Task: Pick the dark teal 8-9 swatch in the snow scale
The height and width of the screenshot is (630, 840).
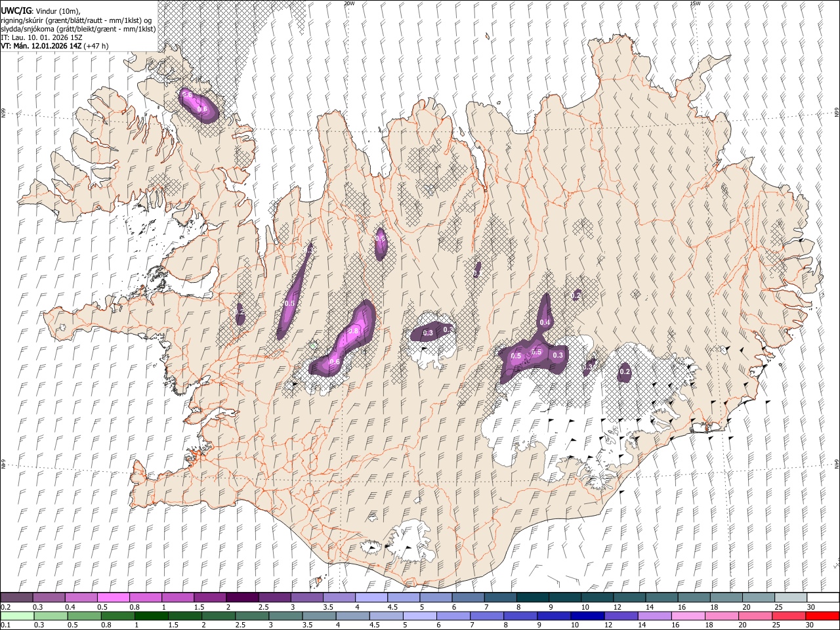Action: point(532,598)
